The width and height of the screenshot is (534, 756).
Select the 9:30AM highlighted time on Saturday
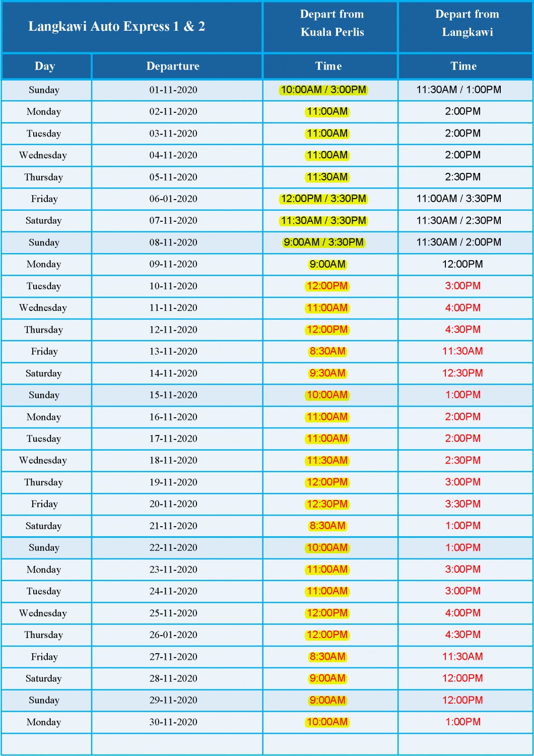point(327,373)
